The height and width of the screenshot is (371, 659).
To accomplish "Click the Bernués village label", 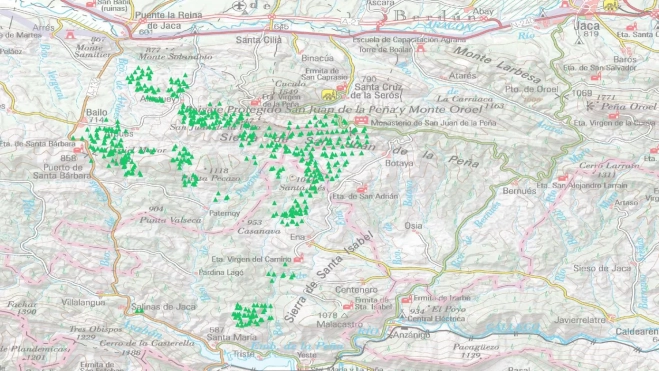I will [x=519, y=191].
